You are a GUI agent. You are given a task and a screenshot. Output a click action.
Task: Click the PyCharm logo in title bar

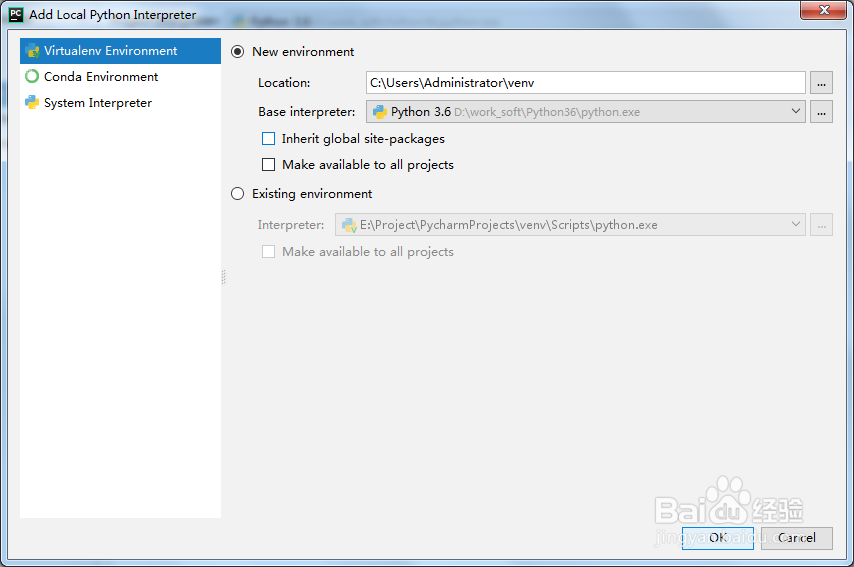(x=16, y=15)
